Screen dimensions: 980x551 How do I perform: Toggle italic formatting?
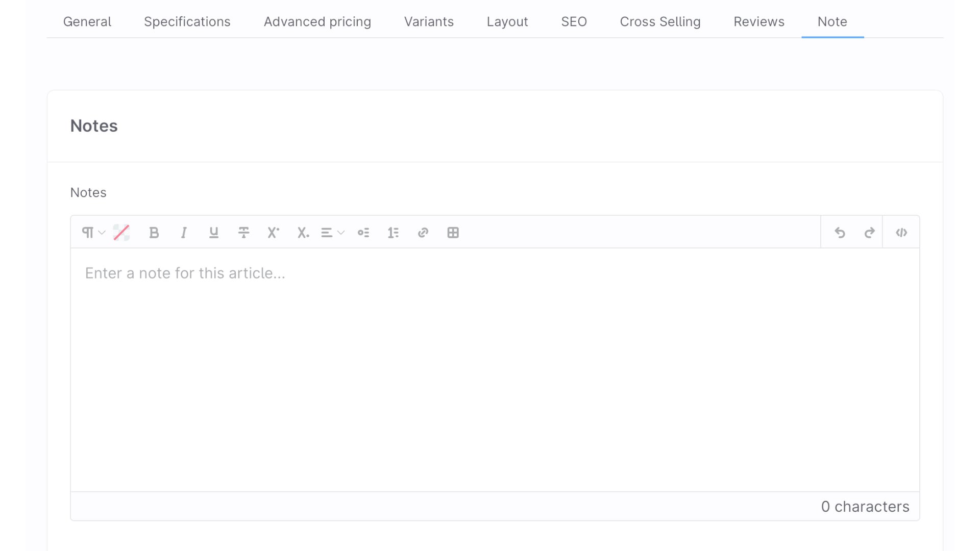(184, 233)
